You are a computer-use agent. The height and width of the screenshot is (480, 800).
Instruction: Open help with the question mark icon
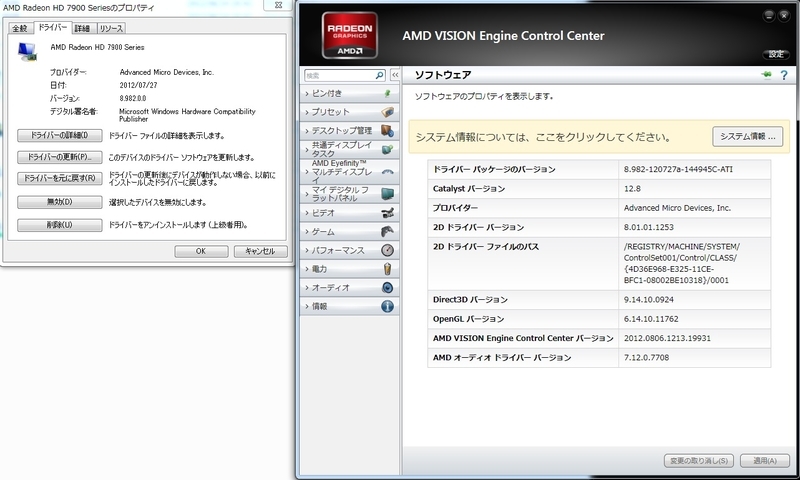(784, 75)
